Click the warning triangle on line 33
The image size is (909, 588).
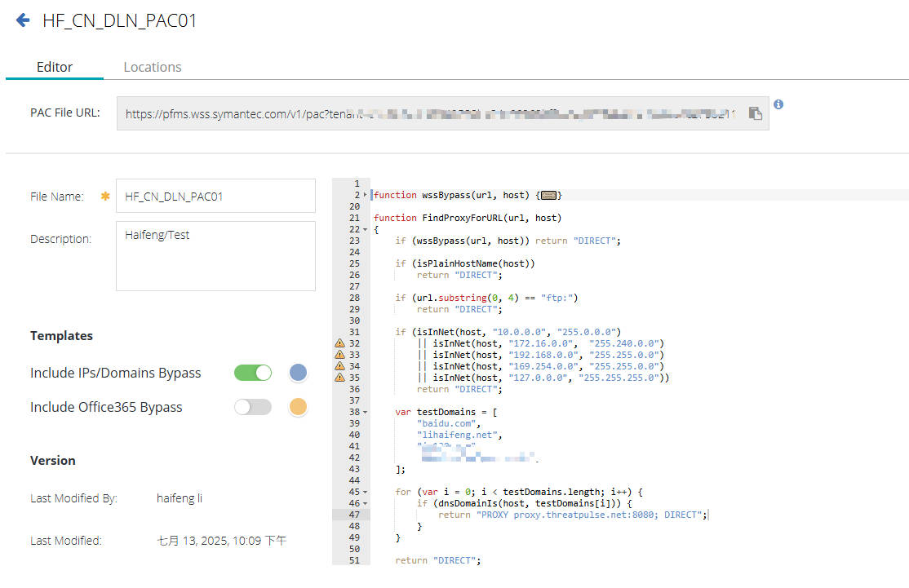coord(339,355)
